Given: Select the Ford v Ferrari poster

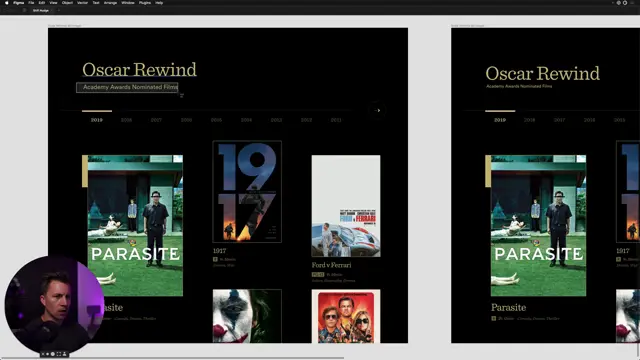Looking at the screenshot, I should pos(346,206).
